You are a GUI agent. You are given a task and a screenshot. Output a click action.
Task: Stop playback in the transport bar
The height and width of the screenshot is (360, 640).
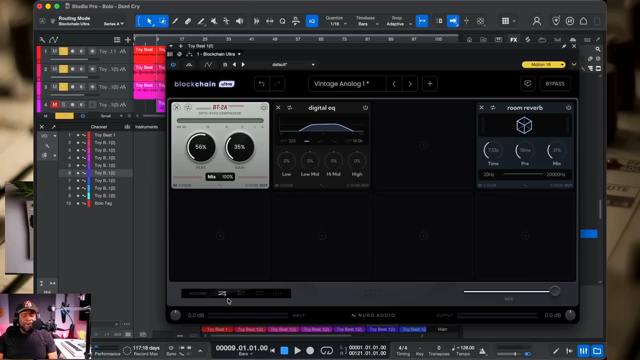(x=284, y=351)
